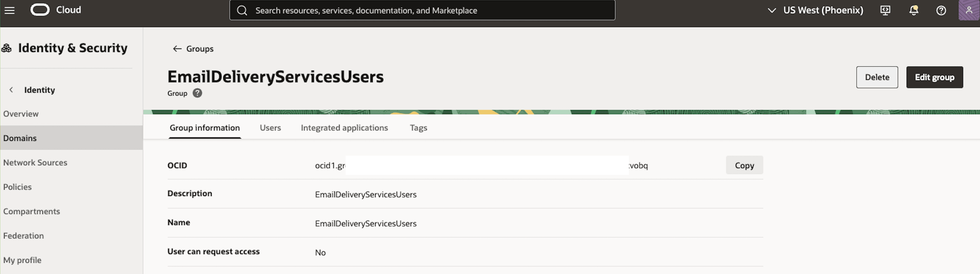This screenshot has width=980, height=274.
Task: Click the search magnifier icon
Action: tap(242, 10)
